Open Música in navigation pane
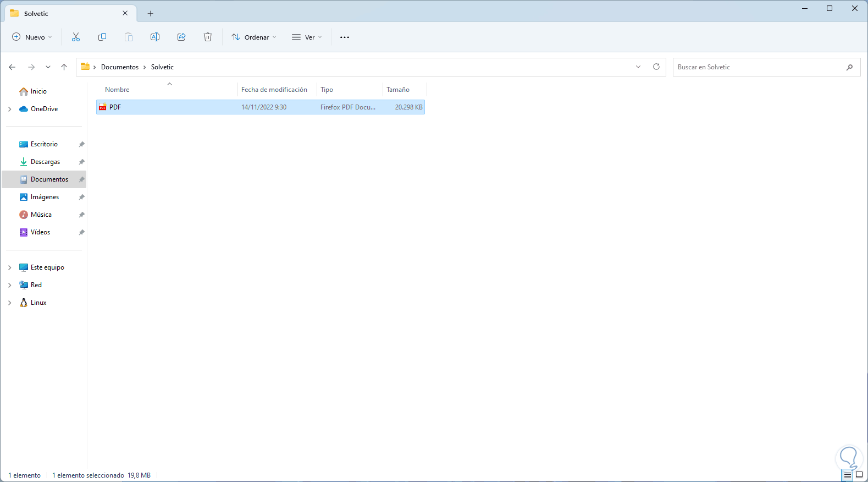 [x=41, y=215]
